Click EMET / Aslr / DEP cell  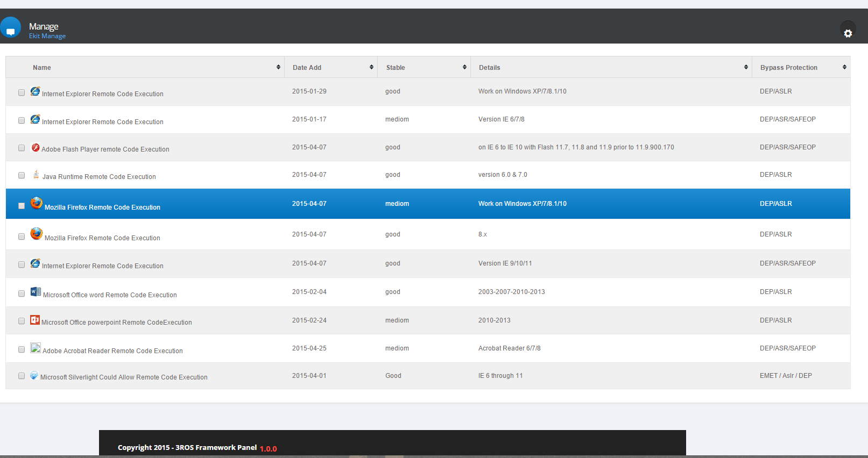[x=786, y=376]
